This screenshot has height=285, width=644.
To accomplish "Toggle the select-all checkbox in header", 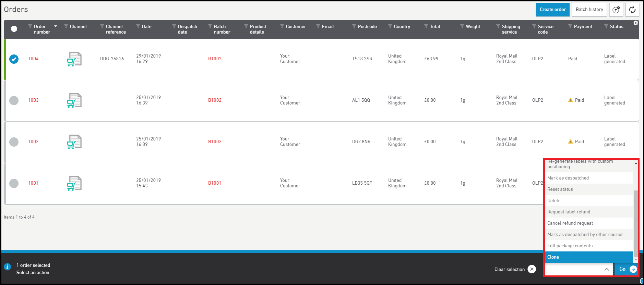I will (14, 29).
